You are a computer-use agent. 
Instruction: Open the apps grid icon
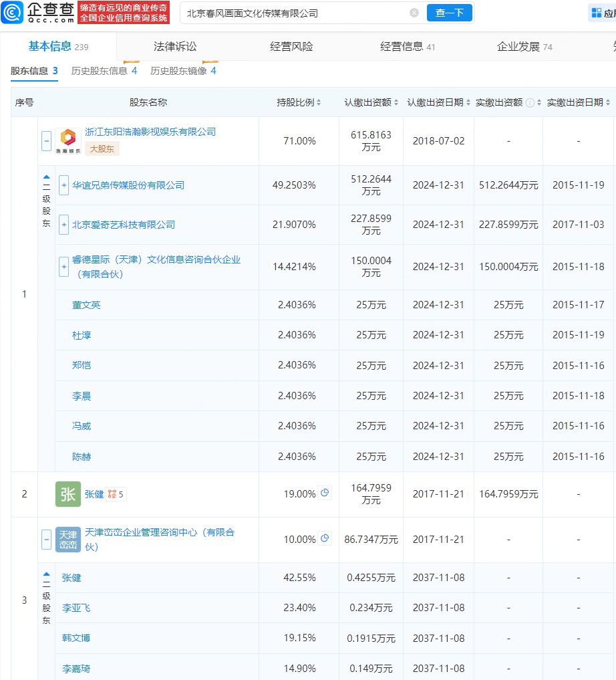click(x=597, y=13)
